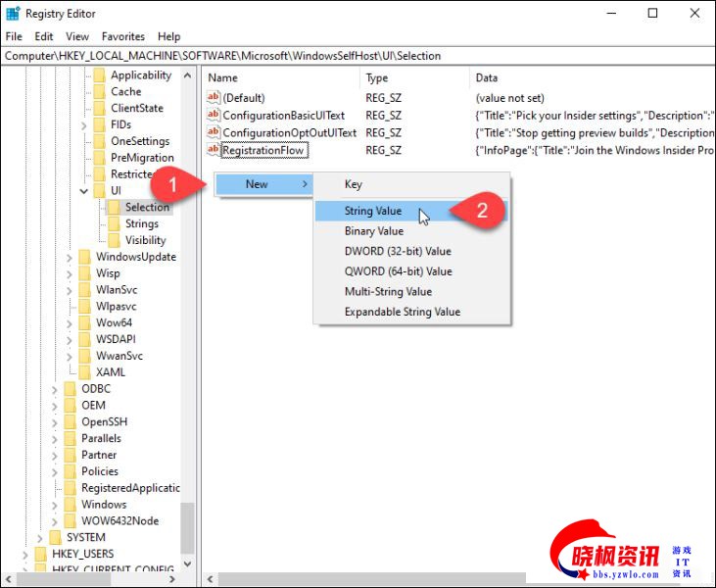Click the (Default) value icon
716x588 pixels.
pyautogui.click(x=215, y=98)
